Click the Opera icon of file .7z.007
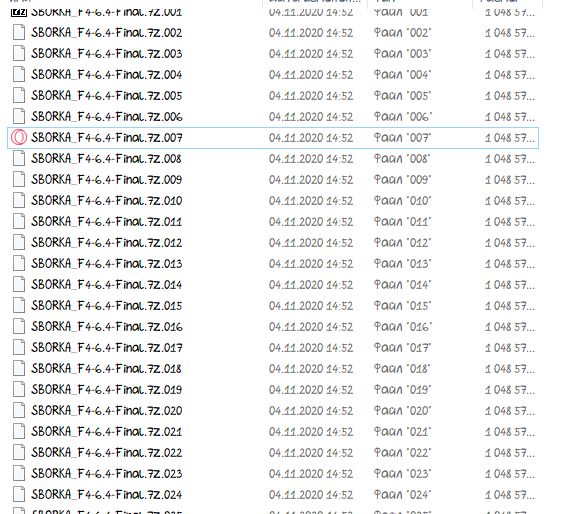This screenshot has height=514, width=583. [x=19, y=137]
